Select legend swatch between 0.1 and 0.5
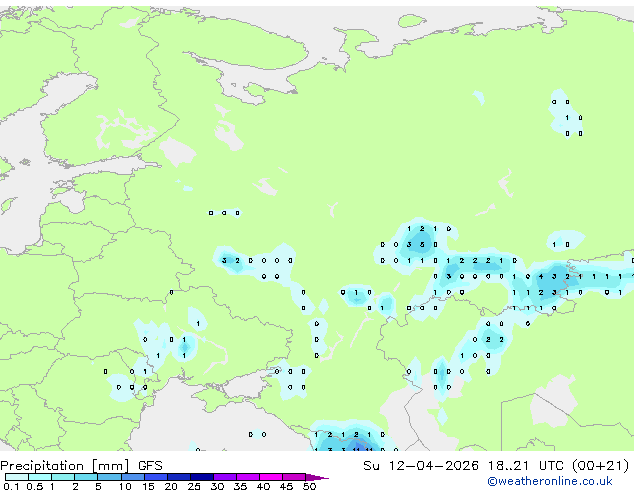This screenshot has width=634, height=490. pos(17,477)
